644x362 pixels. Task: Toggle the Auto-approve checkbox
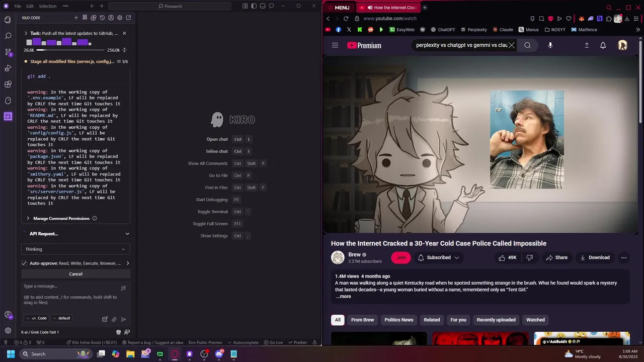24,263
